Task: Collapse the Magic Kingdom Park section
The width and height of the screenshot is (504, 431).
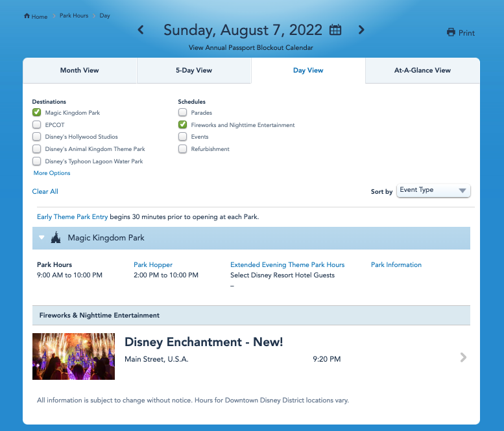Action: click(x=42, y=237)
